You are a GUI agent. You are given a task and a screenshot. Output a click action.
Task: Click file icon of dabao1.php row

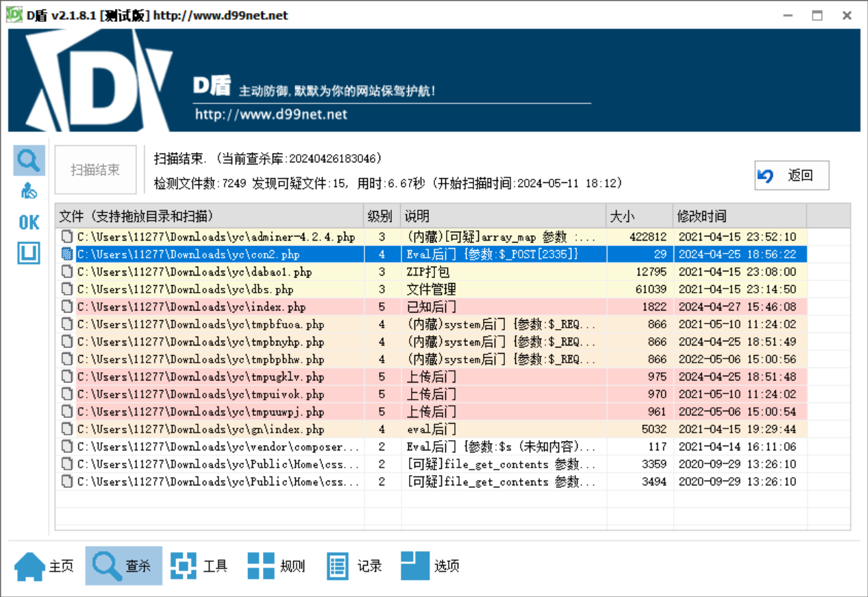67,272
